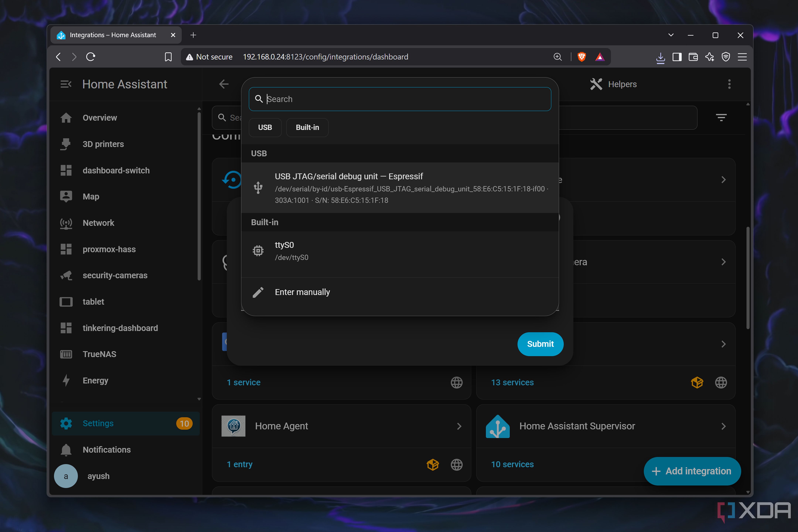Click the serial port Search field
Screen dimensions: 798x532
[x=400, y=99]
